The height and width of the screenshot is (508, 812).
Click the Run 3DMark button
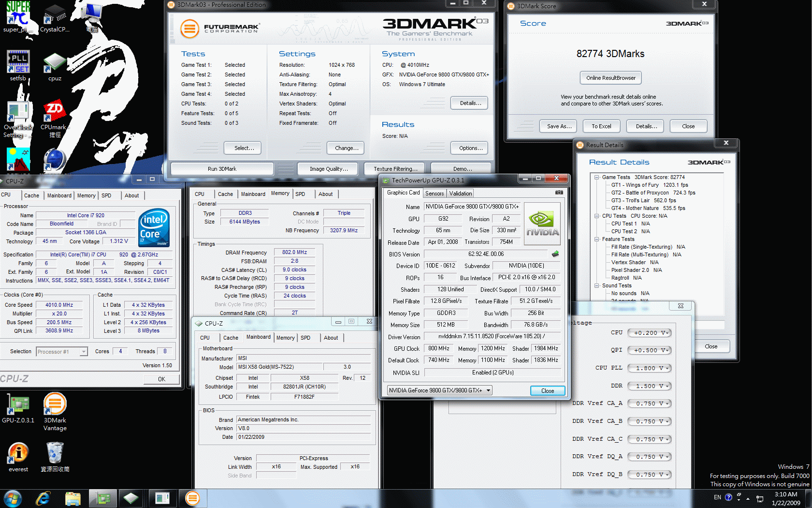point(222,169)
